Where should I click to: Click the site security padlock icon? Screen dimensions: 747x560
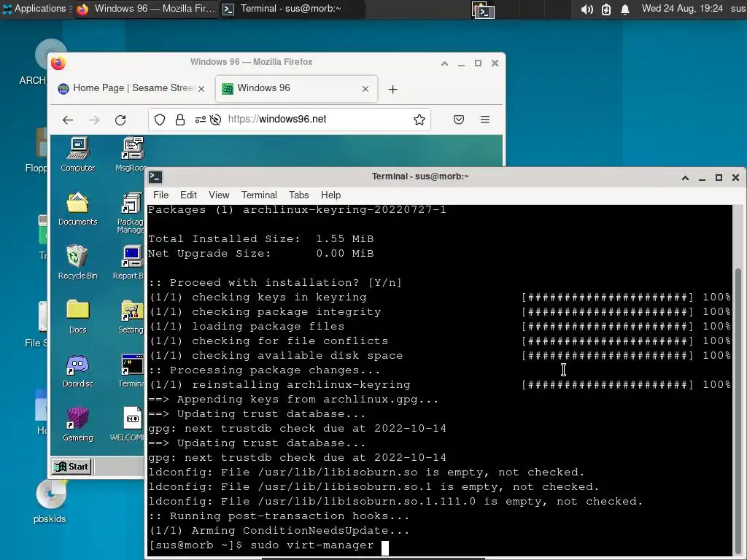pos(179,120)
